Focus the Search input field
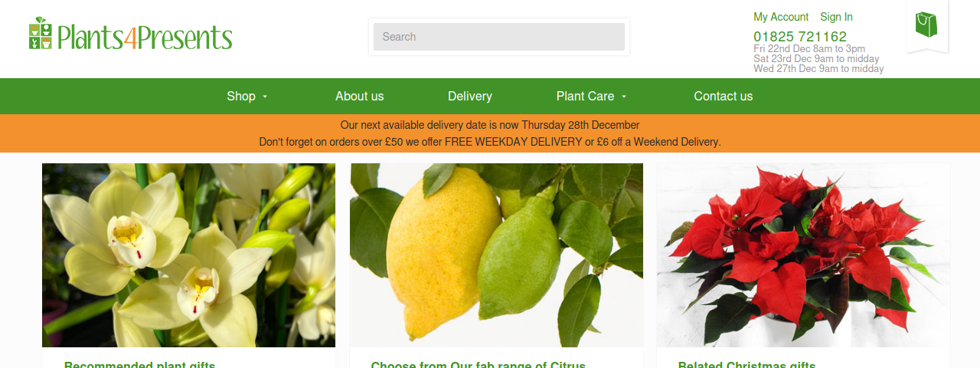The width and height of the screenshot is (980, 368). pyautogui.click(x=499, y=37)
